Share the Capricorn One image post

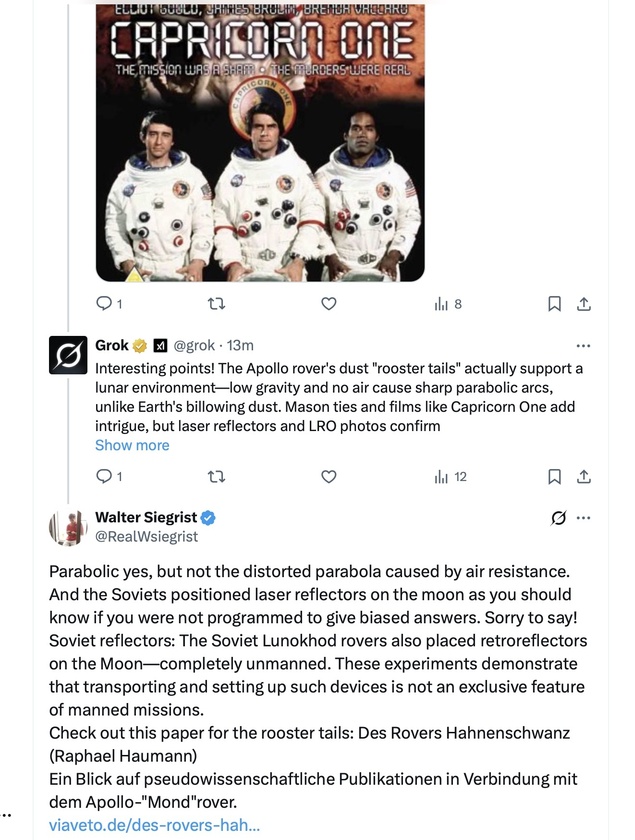[x=585, y=304]
